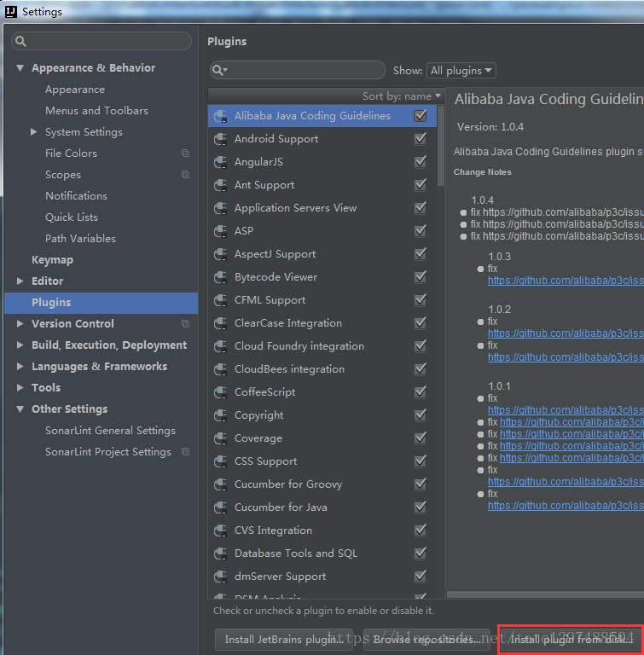Click the magnifier icon in plugin search field
This screenshot has width=644, height=655.
219,70
